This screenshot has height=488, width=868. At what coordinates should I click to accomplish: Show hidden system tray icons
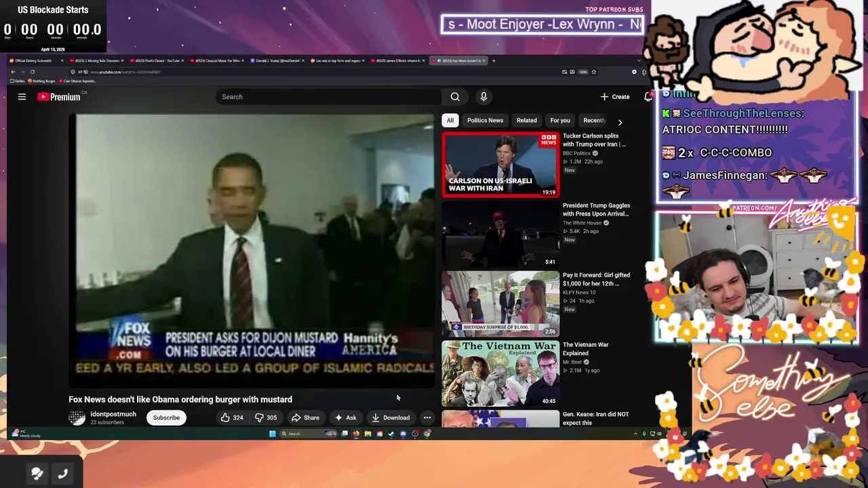point(635,434)
